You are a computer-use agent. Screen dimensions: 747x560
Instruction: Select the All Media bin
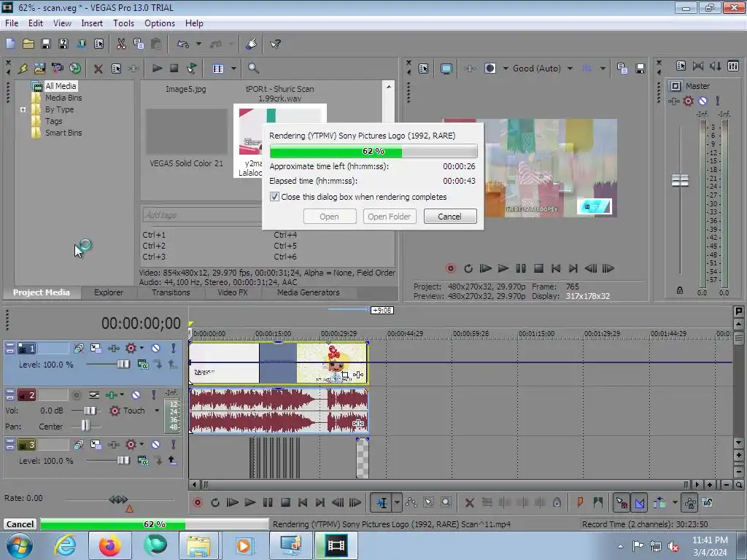pos(61,86)
